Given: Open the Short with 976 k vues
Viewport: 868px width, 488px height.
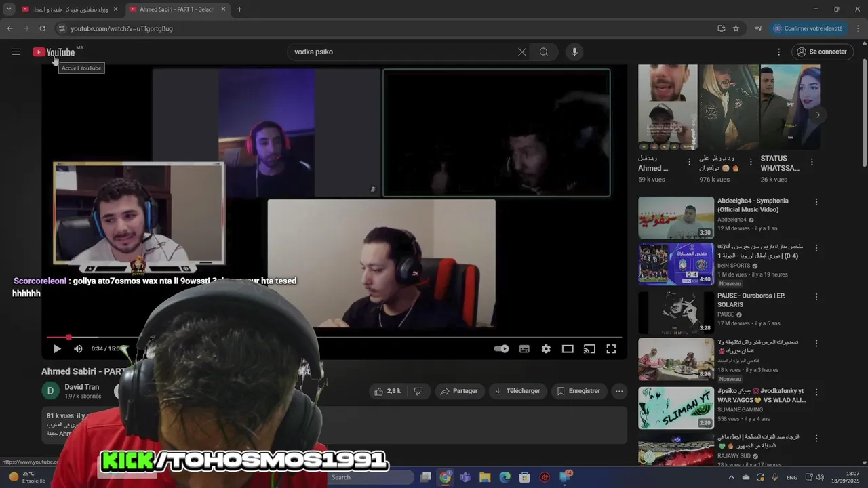Looking at the screenshot, I should point(729,107).
